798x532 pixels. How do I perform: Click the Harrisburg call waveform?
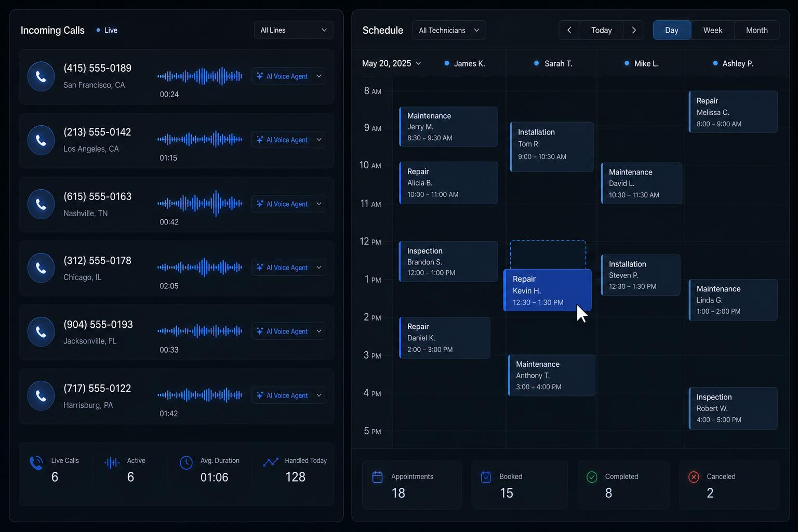coord(200,395)
